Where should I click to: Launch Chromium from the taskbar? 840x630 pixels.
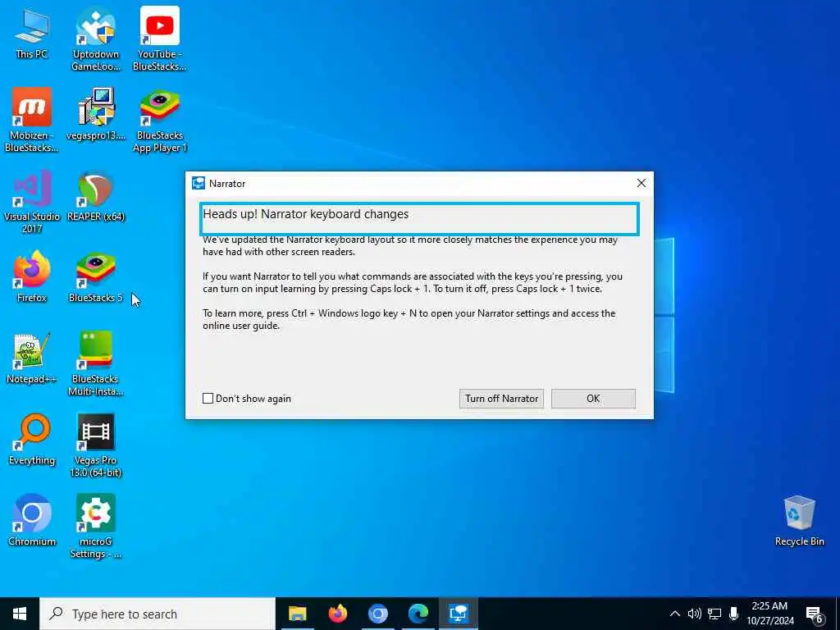(377, 614)
